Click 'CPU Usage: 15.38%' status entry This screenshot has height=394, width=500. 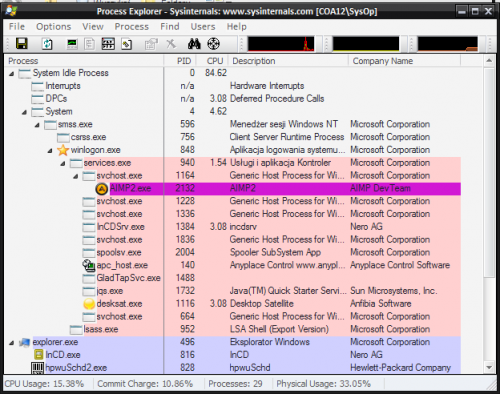click(44, 384)
